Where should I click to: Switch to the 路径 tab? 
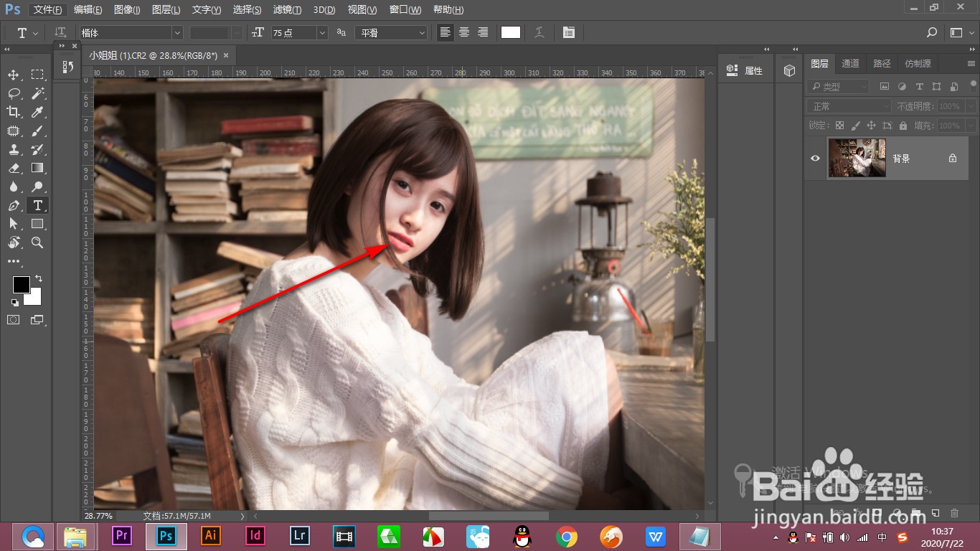click(x=882, y=64)
